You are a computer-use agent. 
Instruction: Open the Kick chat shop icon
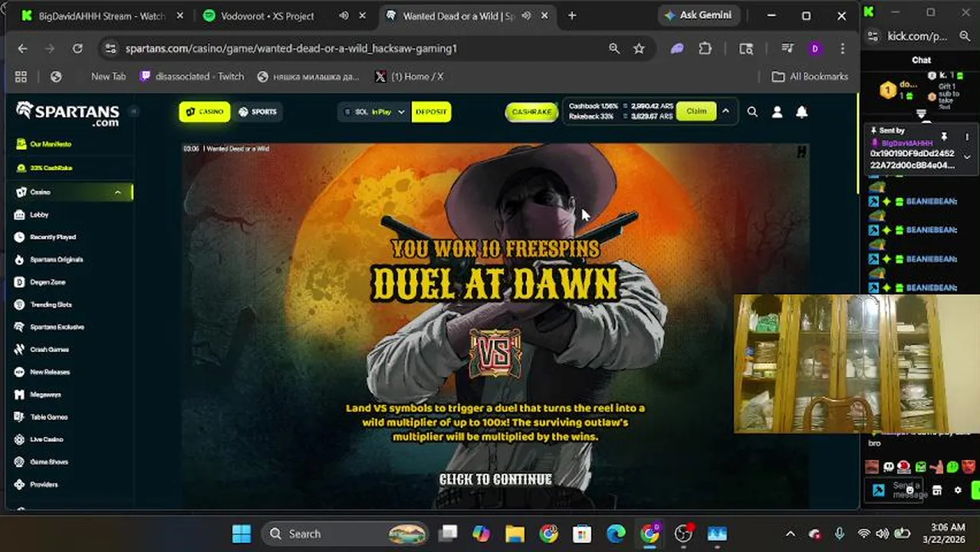click(x=936, y=490)
